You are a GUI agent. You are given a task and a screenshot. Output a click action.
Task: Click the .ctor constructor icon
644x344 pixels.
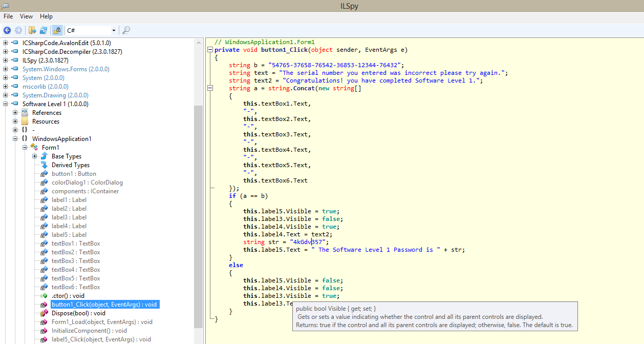(x=44, y=296)
